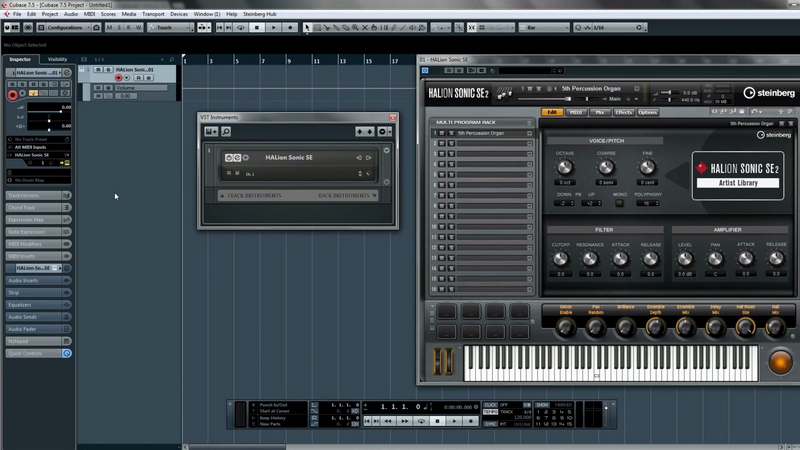The width and height of the screenshot is (800, 450).
Task: Enable record on HALion Sonic track in track list
Action: (x=118, y=78)
